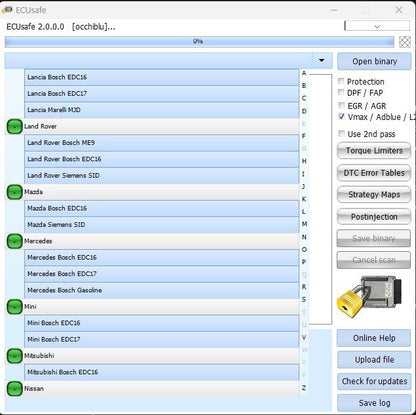416x415 pixels.
Task: Select Mitsubishi Bosch EDC16 entry
Action: pos(162,372)
